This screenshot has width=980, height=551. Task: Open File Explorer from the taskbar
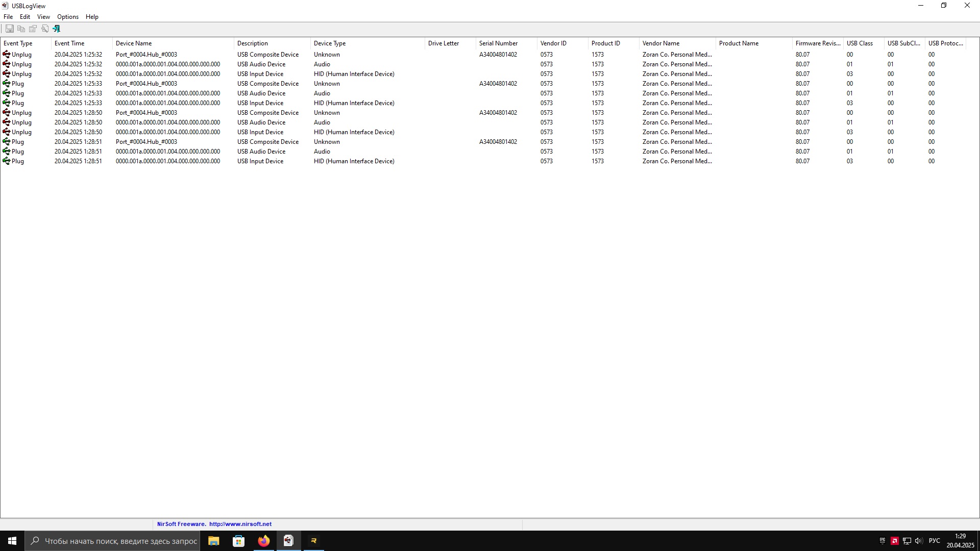(x=213, y=541)
